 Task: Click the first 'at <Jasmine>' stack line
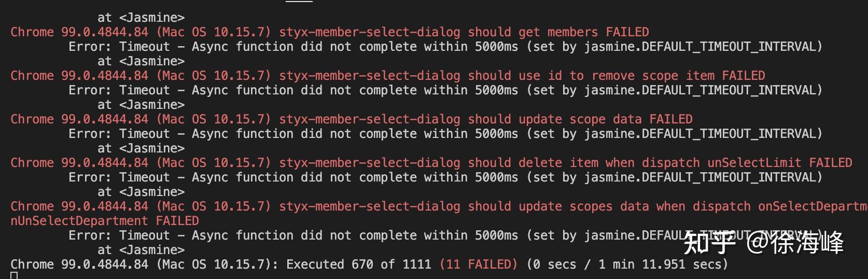(x=141, y=18)
